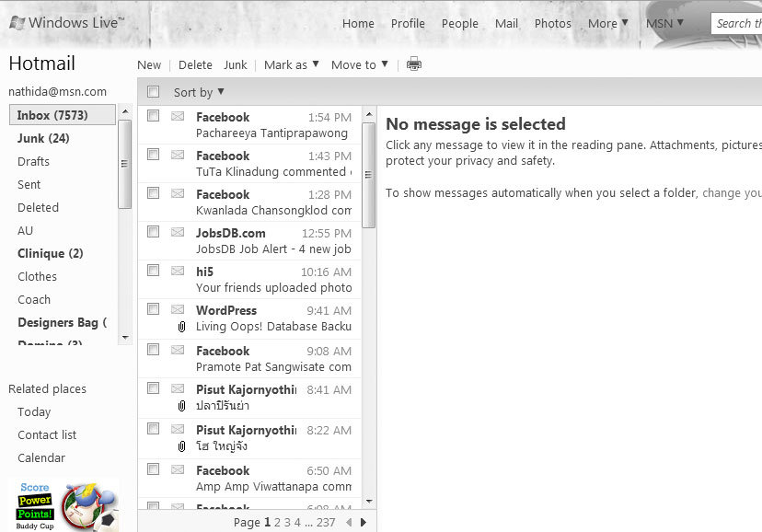The width and height of the screenshot is (762, 532).
Task: Click the Windows Live logo
Action: click(66, 23)
